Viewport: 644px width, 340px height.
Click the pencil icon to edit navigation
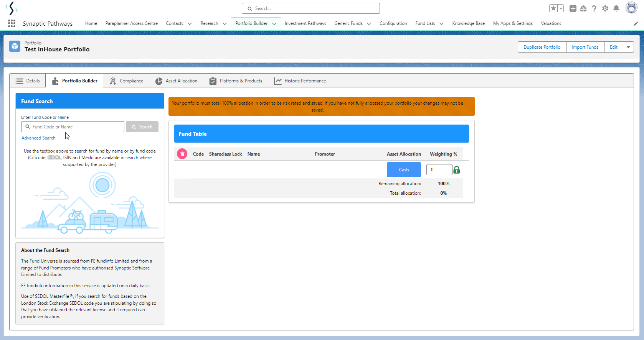[636, 24]
